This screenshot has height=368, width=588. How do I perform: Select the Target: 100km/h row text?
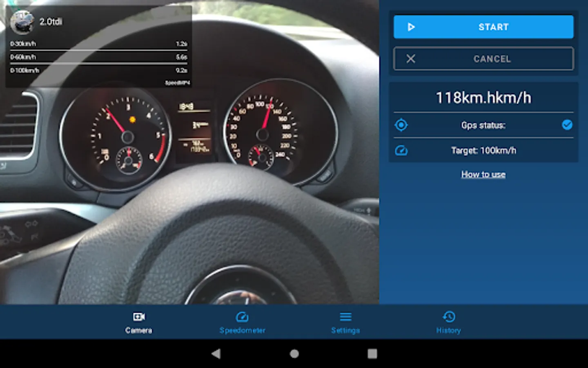[483, 150]
